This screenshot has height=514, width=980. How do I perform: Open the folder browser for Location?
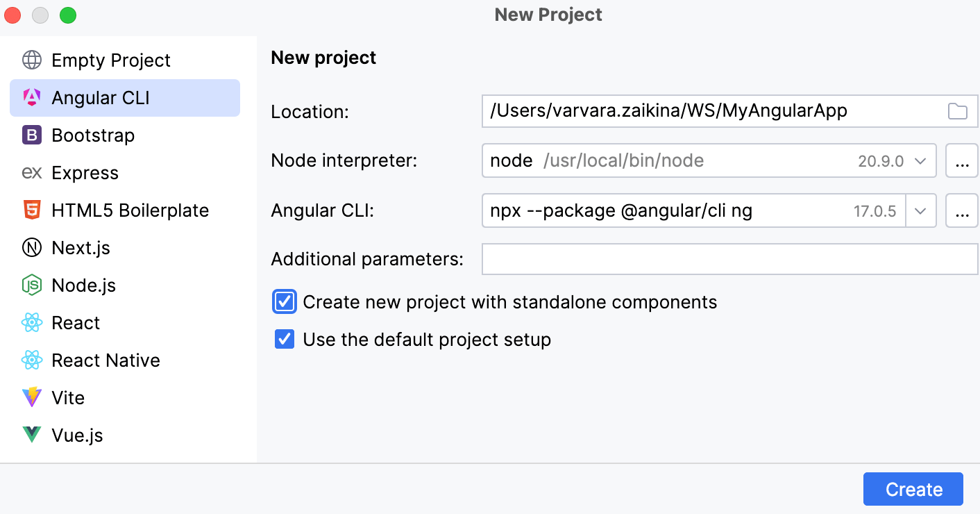(x=958, y=111)
